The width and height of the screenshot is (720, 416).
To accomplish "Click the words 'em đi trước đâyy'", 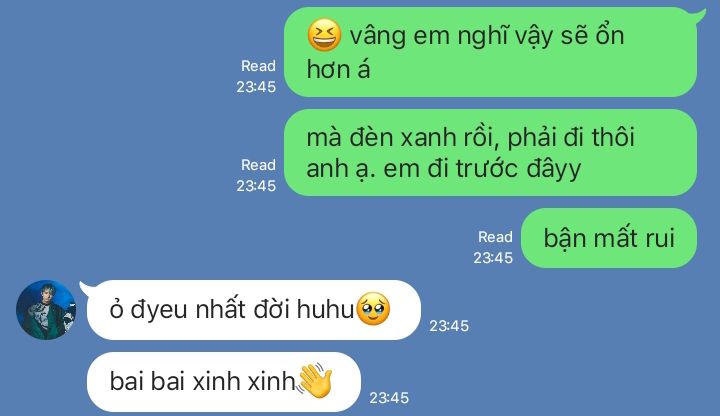I will (482, 169).
